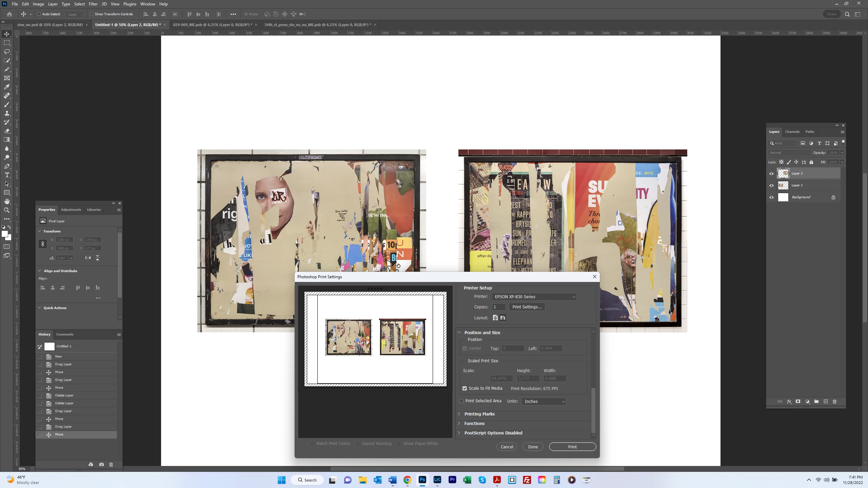Uncheck Scale to Fit Media
The image size is (868, 488).
465,388
